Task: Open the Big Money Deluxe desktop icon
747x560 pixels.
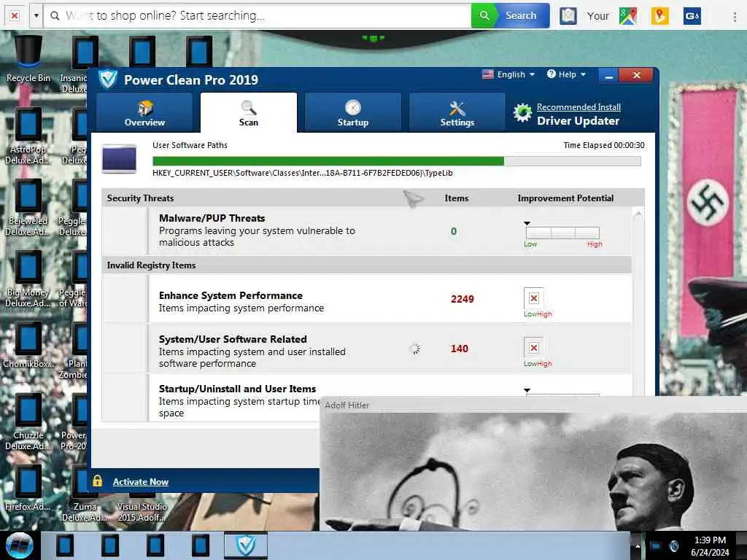Action: tap(28, 278)
